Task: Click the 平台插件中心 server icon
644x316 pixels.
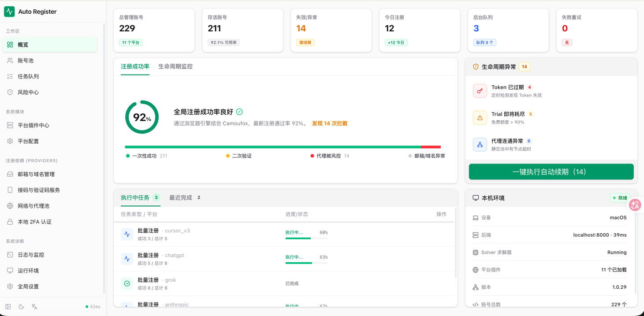Action: point(10,125)
